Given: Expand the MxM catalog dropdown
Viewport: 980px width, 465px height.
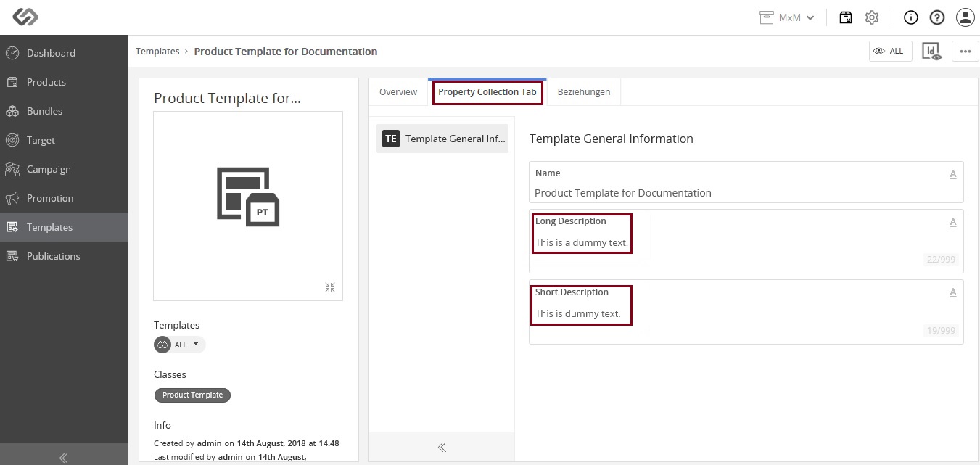Looking at the screenshot, I should (x=787, y=17).
